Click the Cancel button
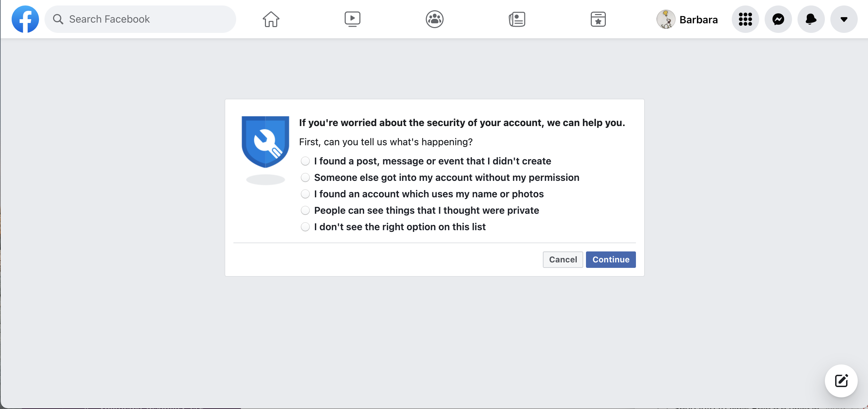Screen dimensions: 868x409 tap(562, 259)
